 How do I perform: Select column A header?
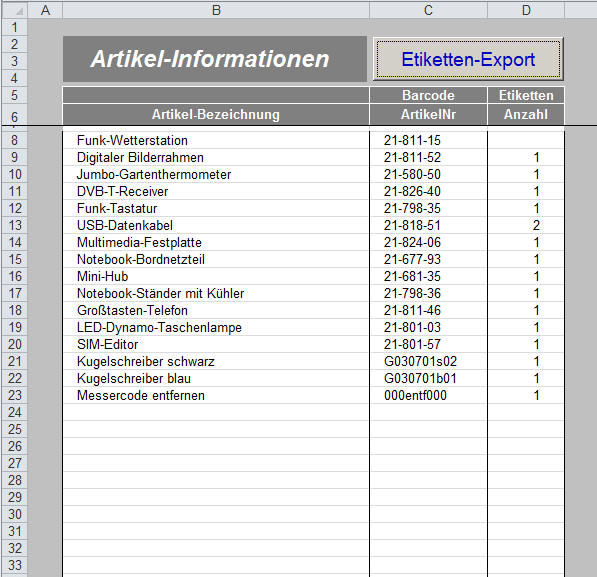pos(45,10)
